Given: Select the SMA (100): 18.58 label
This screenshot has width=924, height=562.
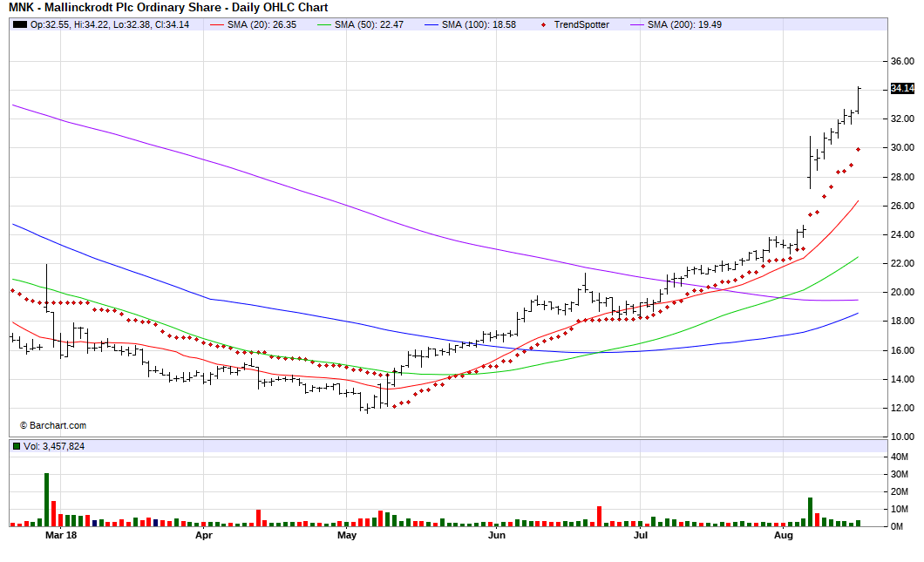Looking at the screenshot, I should (479, 24).
